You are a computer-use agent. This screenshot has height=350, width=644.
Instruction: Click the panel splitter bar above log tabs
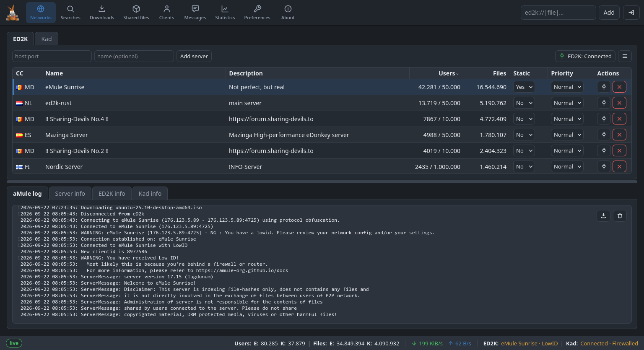tap(322, 182)
